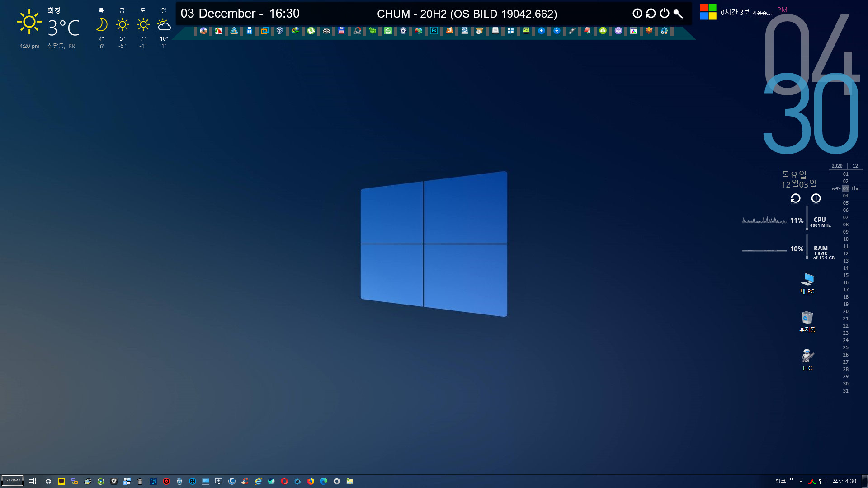Click the key icon in top header
This screenshot has height=488, width=868.
coord(678,14)
